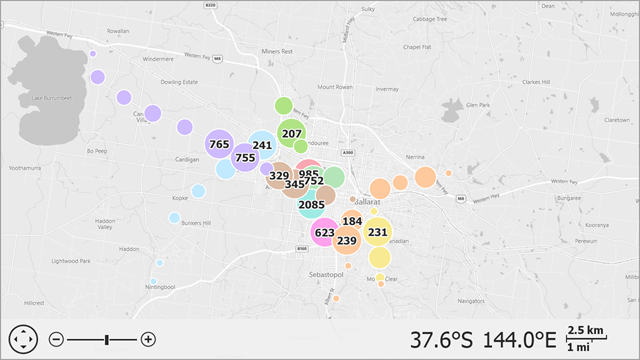Click the M8 highway shield near Windermere
The height and width of the screenshot is (360, 640).
tap(218, 59)
